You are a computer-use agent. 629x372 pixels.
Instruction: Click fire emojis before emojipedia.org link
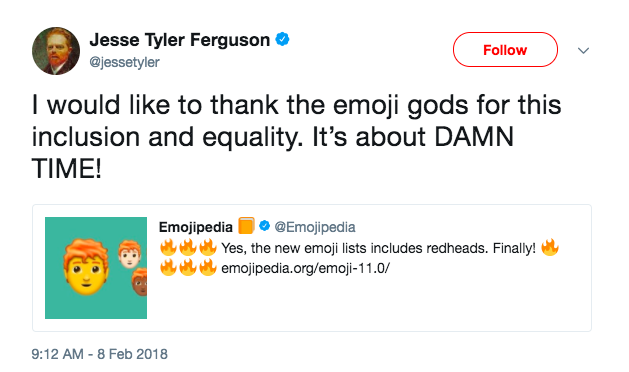188,267
